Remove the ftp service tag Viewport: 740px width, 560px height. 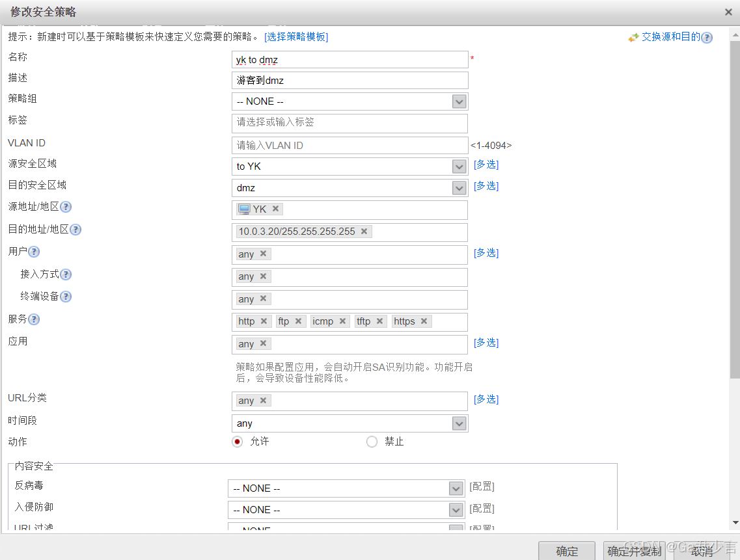[298, 321]
